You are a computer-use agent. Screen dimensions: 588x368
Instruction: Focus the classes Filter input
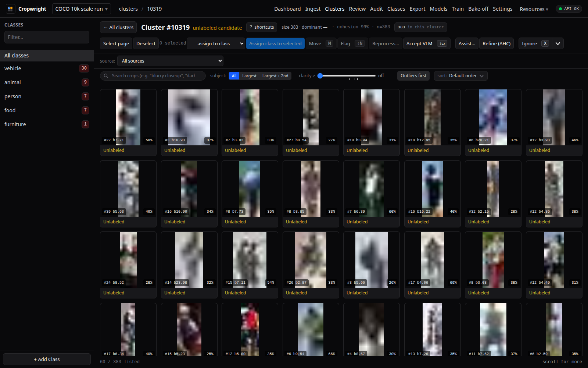pos(47,37)
